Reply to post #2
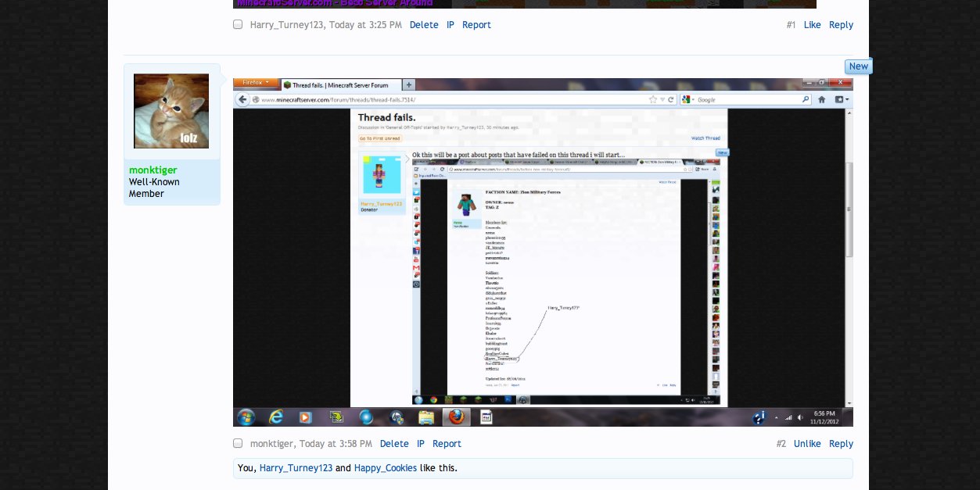Screen dimensions: 980x490 pyautogui.click(x=841, y=444)
